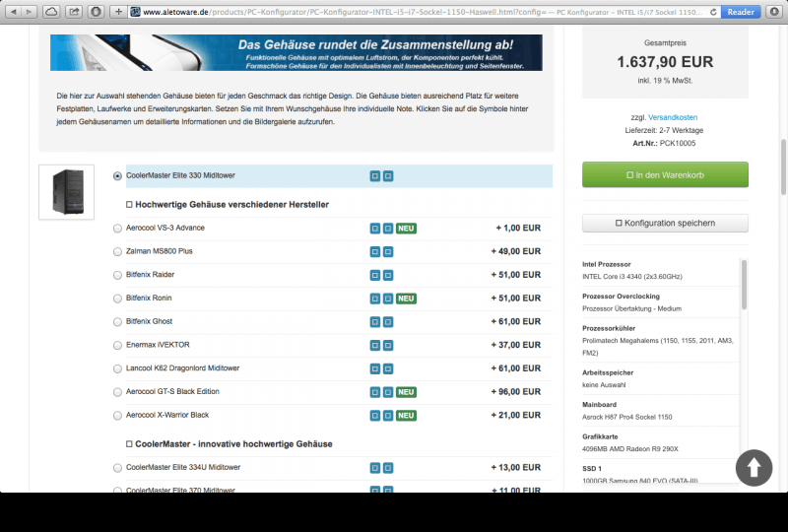This screenshot has width=788, height=532.
Task: Choose the Bitfenix Ronin radio button
Action: 117,299
